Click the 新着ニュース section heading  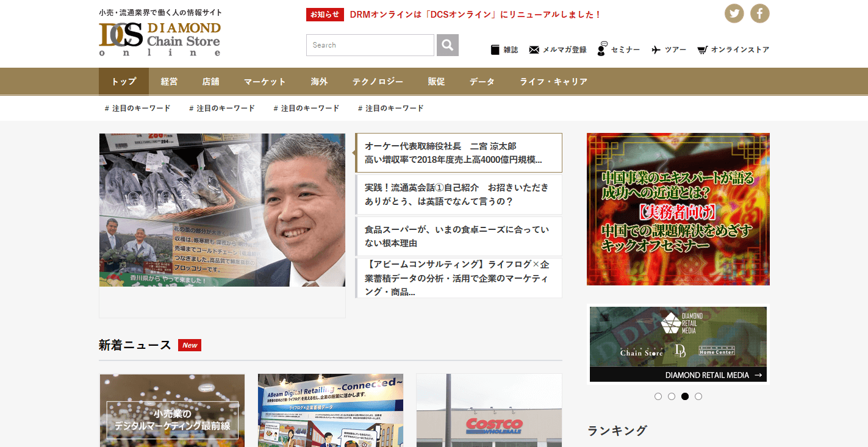click(x=135, y=345)
